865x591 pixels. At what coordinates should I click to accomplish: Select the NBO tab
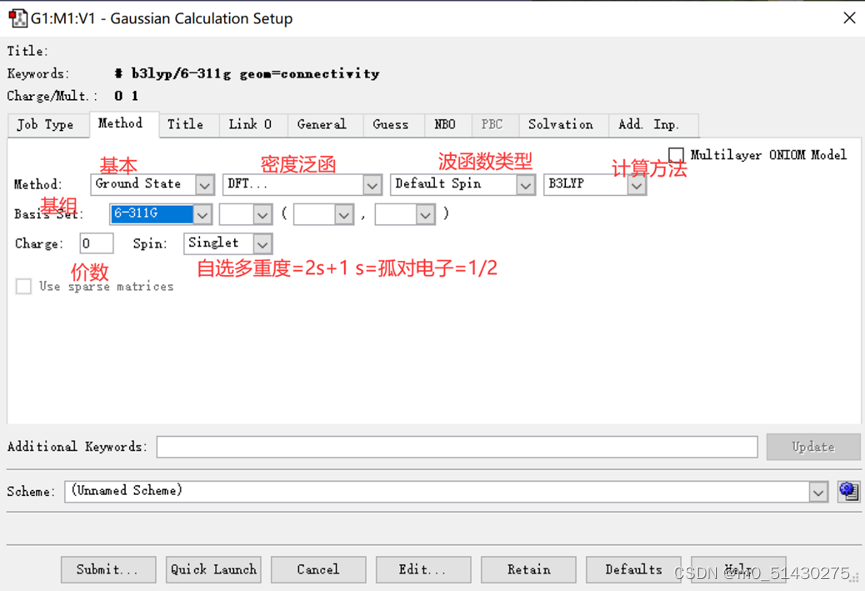point(446,125)
